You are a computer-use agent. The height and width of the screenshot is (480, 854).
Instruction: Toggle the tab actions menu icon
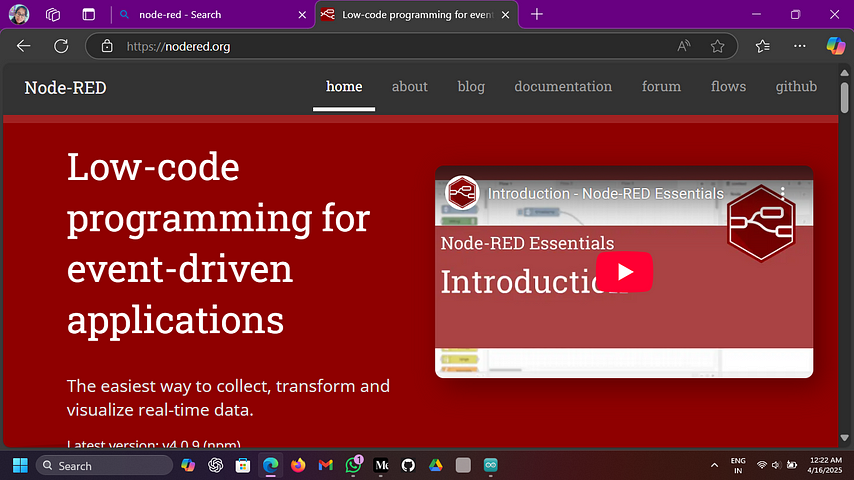[x=89, y=15]
